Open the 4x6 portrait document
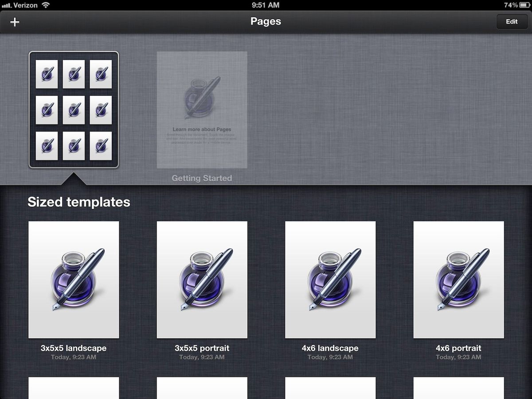Viewport: 532px width, 399px height. pos(459,280)
